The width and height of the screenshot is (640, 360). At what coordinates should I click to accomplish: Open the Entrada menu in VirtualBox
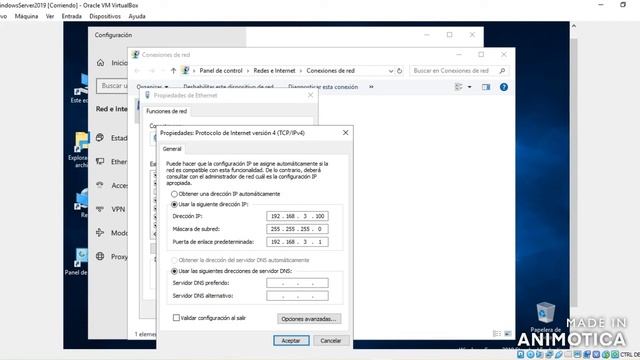click(71, 16)
